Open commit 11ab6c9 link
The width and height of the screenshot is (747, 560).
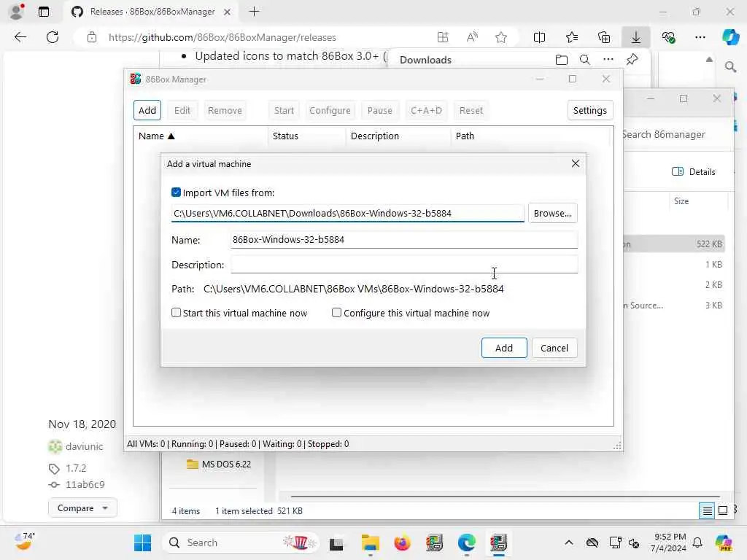(x=85, y=484)
